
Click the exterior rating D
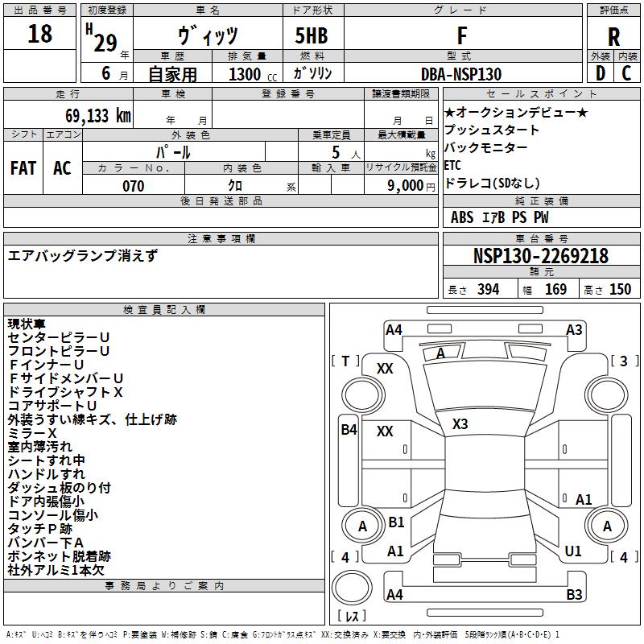[x=600, y=73]
